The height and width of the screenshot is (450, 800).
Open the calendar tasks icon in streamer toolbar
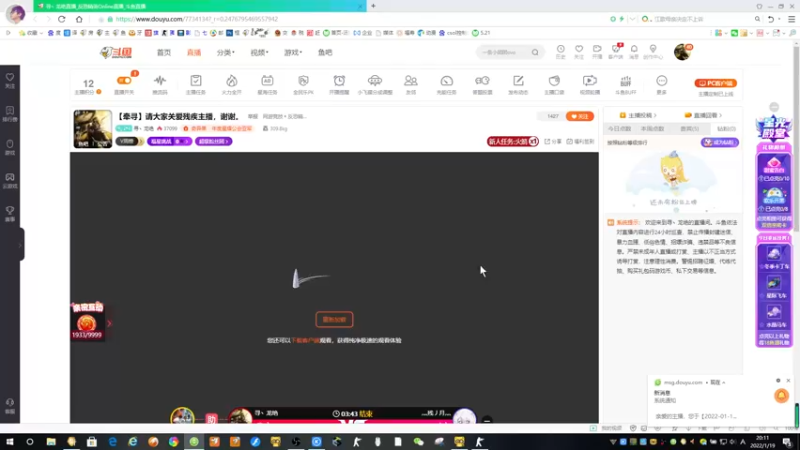267,81
